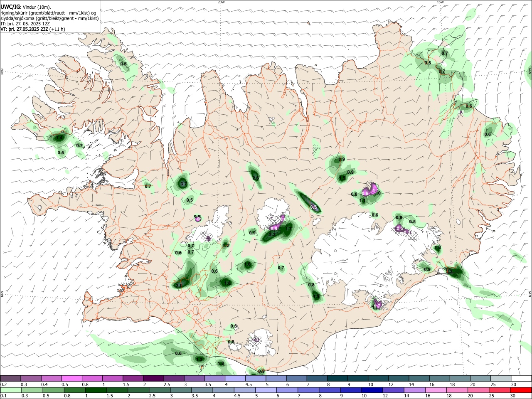Click the light gray snow legend swatch between 25 and 30
Image resolution: width=532 pixels, height=399 pixels.
(500, 379)
